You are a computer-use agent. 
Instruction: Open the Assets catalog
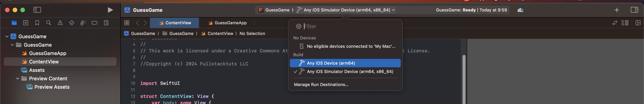coord(37,70)
